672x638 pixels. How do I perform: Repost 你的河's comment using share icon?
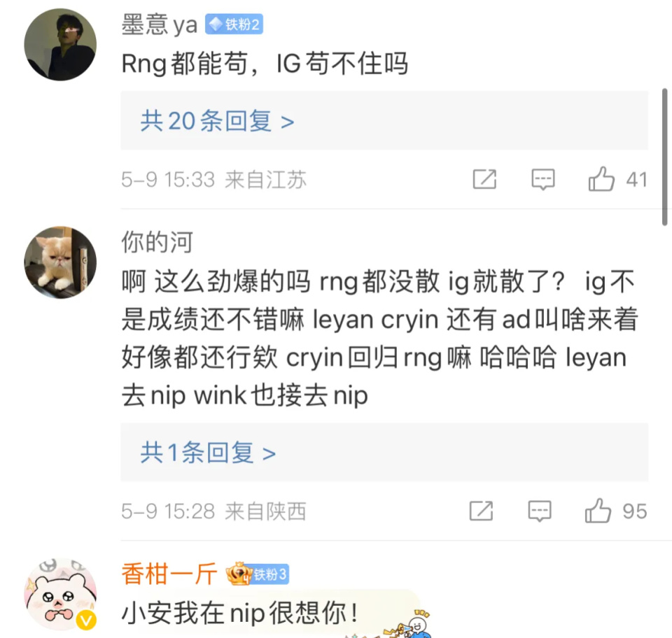(x=482, y=511)
